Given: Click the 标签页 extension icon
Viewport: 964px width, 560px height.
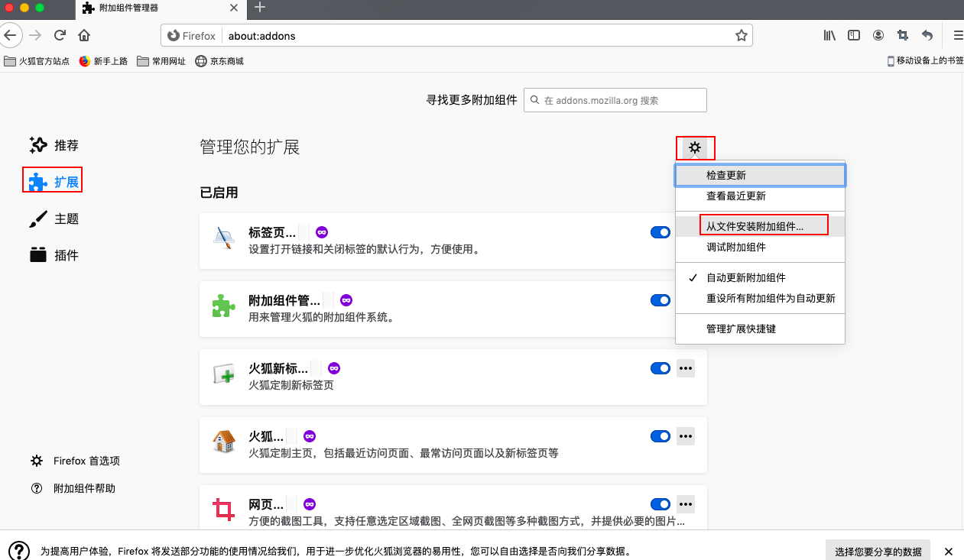Looking at the screenshot, I should (x=224, y=238).
